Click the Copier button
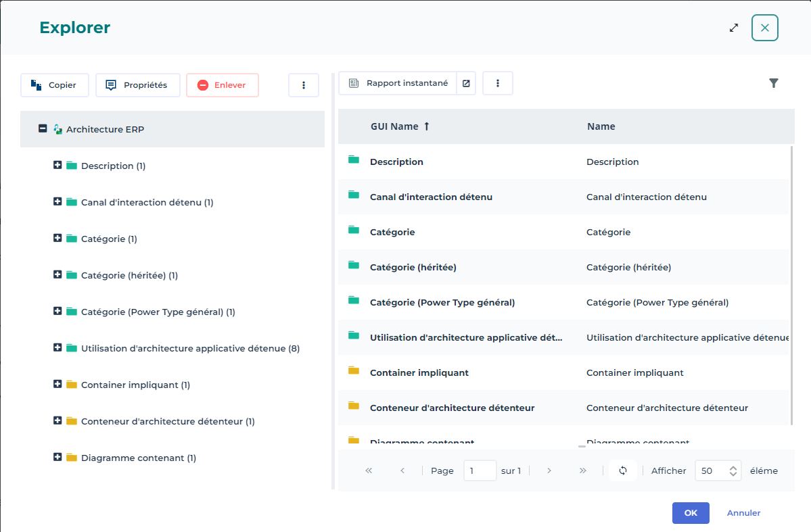The width and height of the screenshot is (811, 532). [54, 85]
